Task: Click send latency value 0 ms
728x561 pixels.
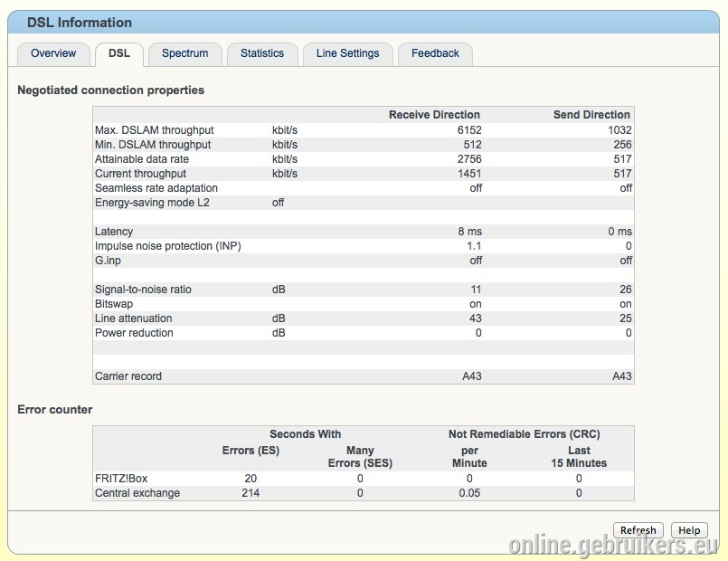Action: click(x=619, y=232)
